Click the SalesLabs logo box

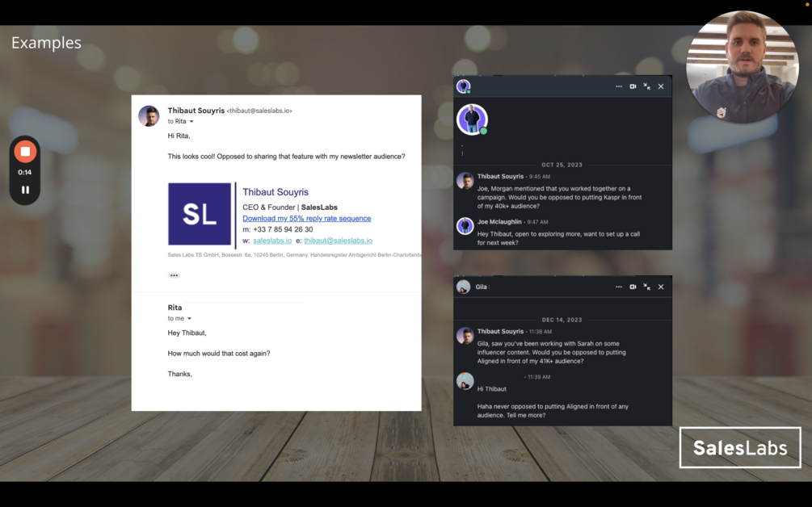tap(740, 447)
